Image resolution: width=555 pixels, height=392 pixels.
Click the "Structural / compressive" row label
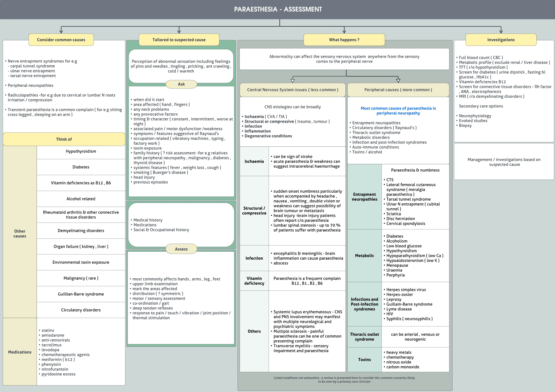(254, 210)
